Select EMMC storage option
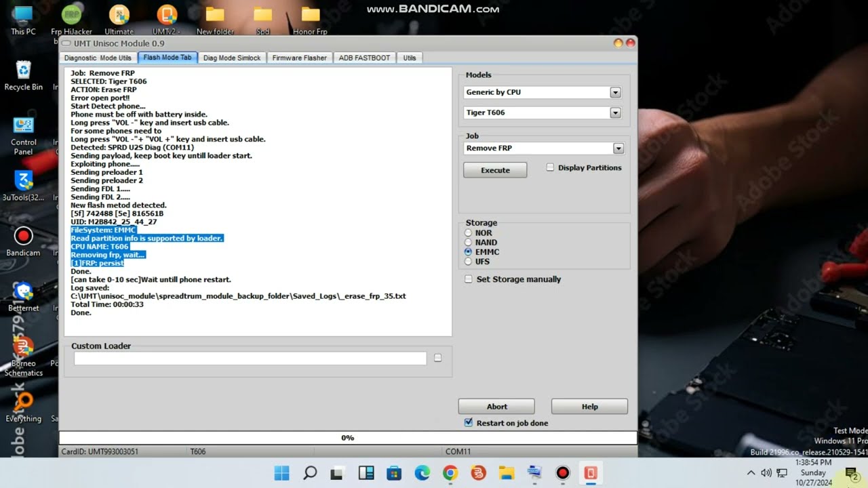868x488 pixels. click(x=468, y=251)
